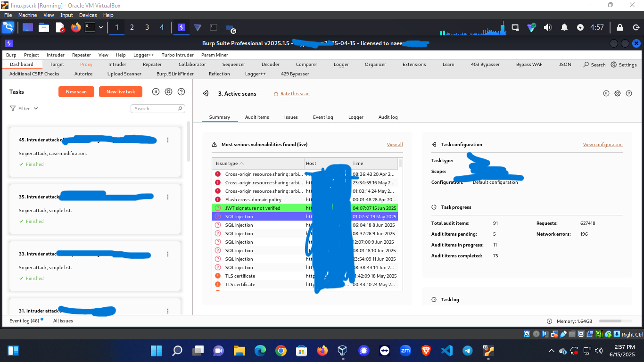Switch to workspace 2 in Kali panel
Viewport: 644px width, 362px height.
(132, 27)
